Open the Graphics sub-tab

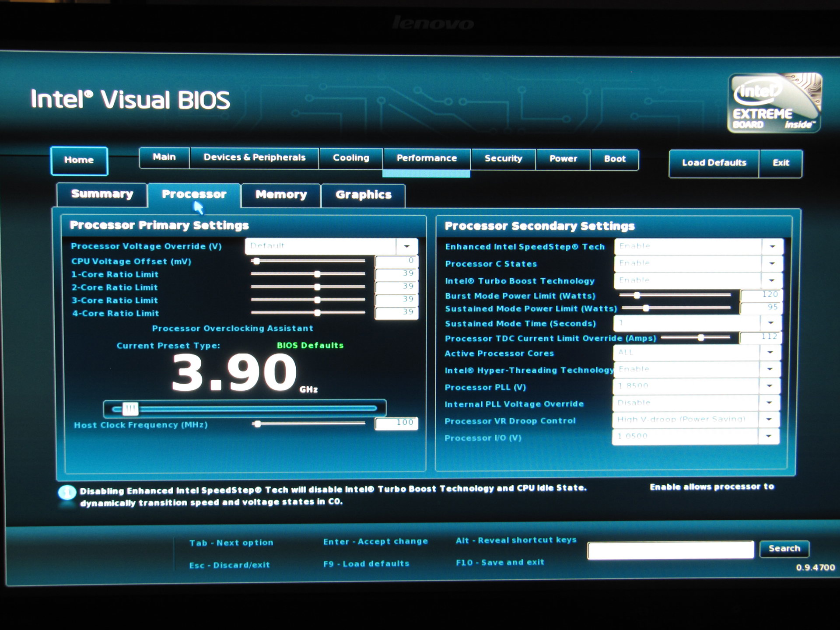click(363, 196)
